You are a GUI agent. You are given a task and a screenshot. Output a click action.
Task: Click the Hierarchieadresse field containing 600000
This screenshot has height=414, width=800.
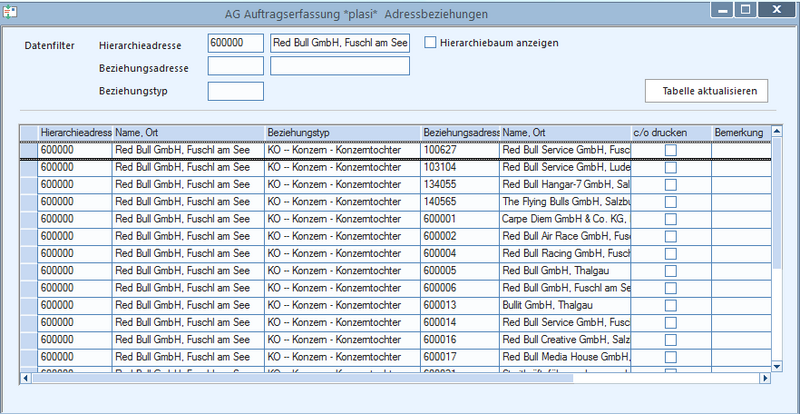click(236, 43)
